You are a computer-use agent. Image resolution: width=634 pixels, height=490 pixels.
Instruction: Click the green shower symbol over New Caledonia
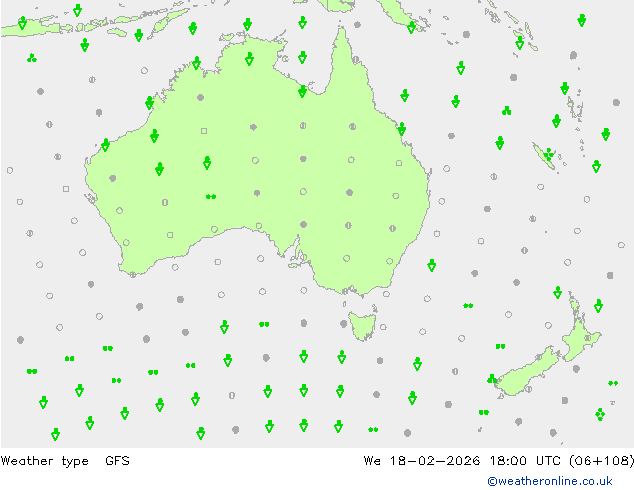[548, 154]
